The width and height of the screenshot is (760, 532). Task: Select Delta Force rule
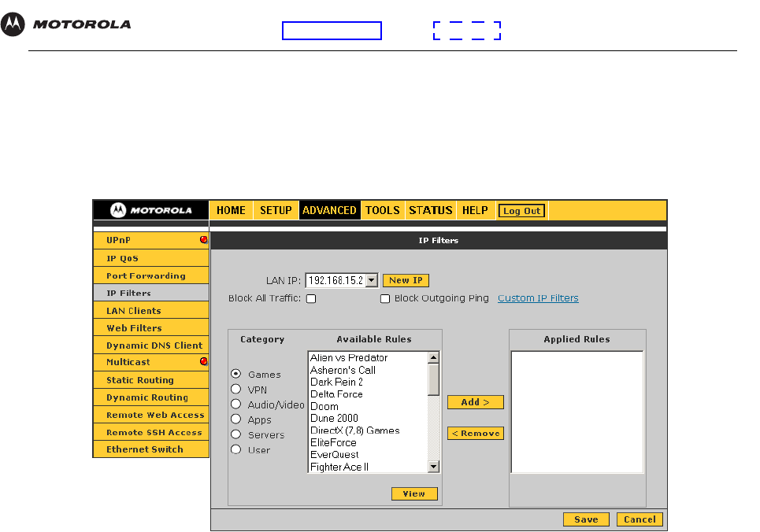368,394
